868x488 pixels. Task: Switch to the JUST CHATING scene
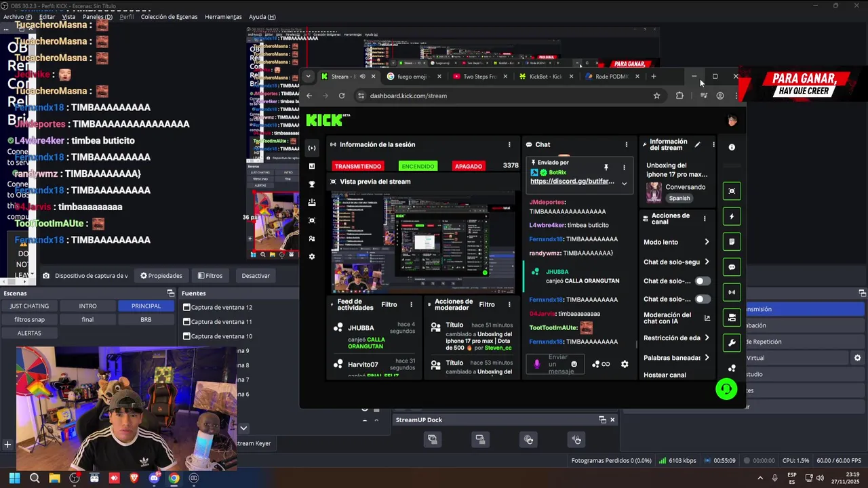(x=29, y=306)
